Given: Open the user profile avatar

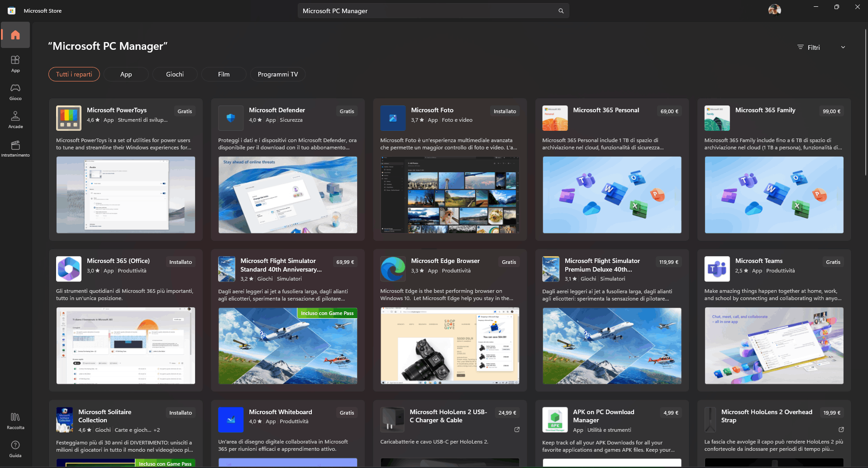Looking at the screenshot, I should click(774, 10).
